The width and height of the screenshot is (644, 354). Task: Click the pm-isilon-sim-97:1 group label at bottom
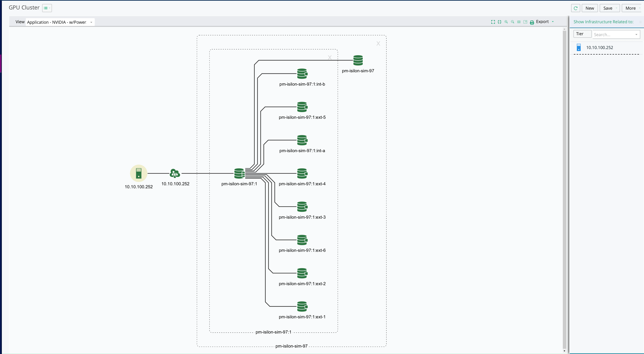pos(273,332)
